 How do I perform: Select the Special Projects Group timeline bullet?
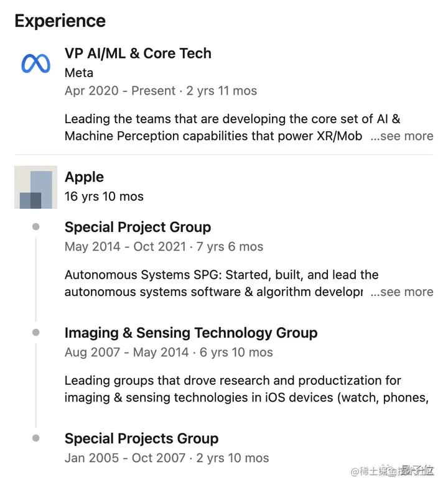(x=36, y=438)
